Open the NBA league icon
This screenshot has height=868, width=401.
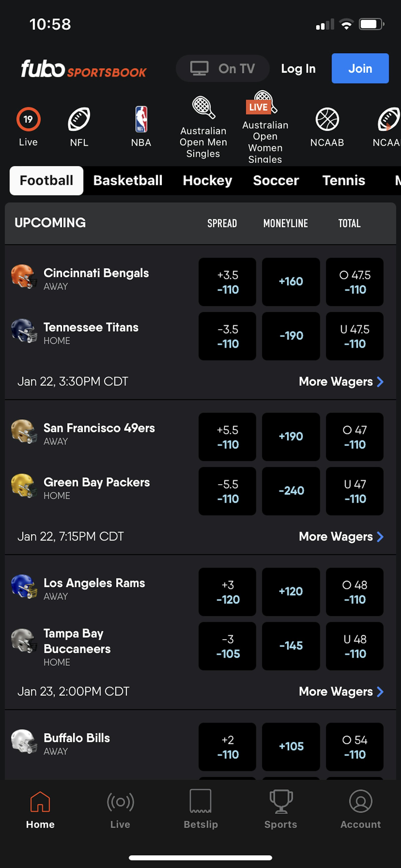[x=141, y=120]
